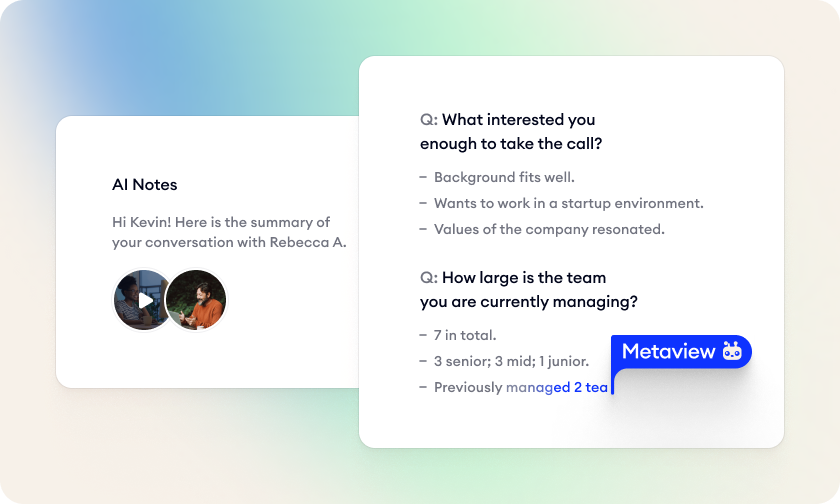840x504 pixels.
Task: Click the first 'Q:' label
Action: pos(428,120)
